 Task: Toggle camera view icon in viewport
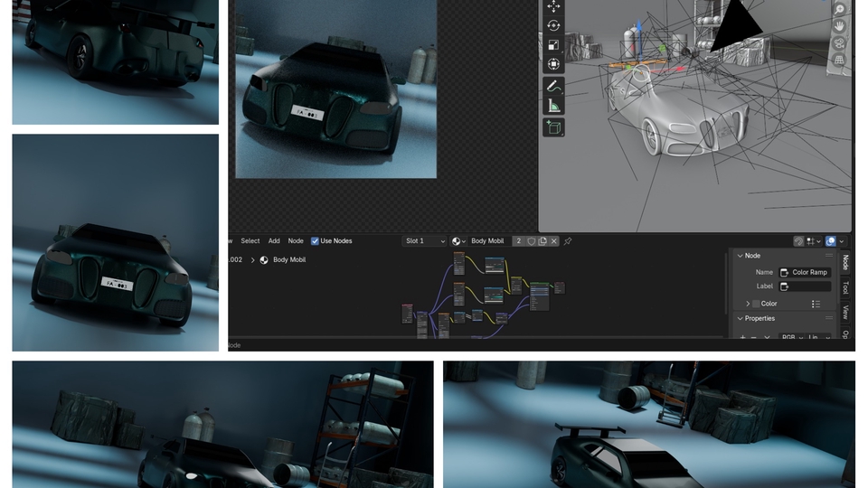click(x=839, y=43)
